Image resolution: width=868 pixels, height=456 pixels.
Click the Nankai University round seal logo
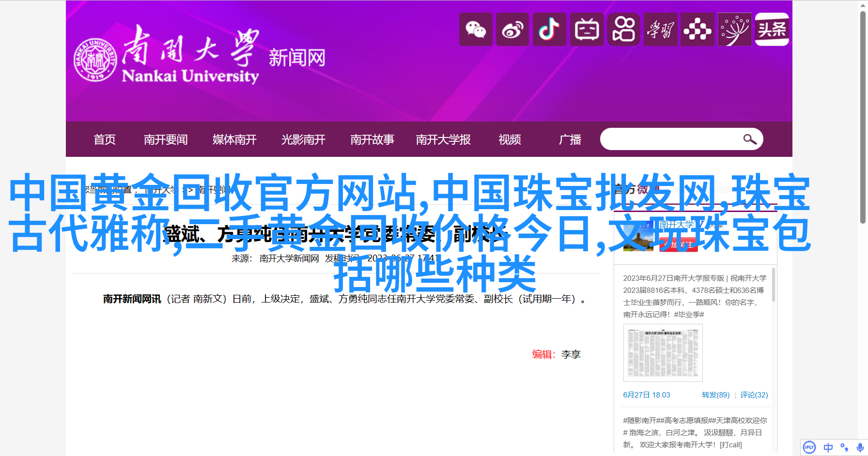pyautogui.click(x=95, y=60)
